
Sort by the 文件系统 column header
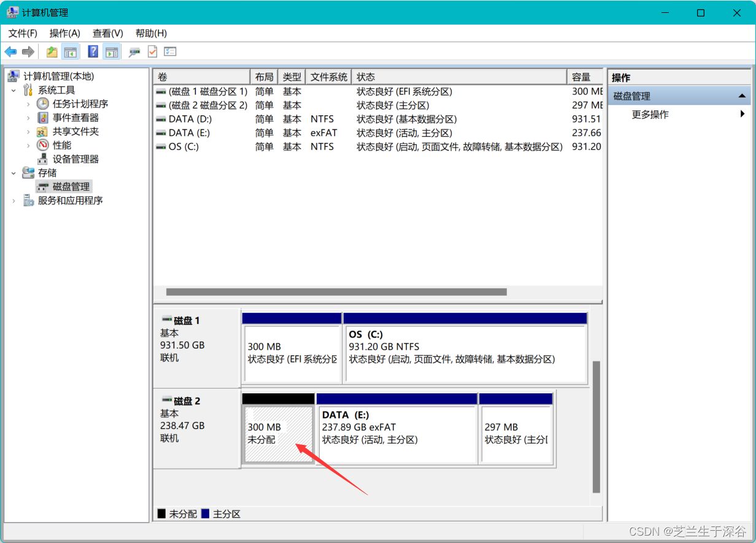(329, 77)
